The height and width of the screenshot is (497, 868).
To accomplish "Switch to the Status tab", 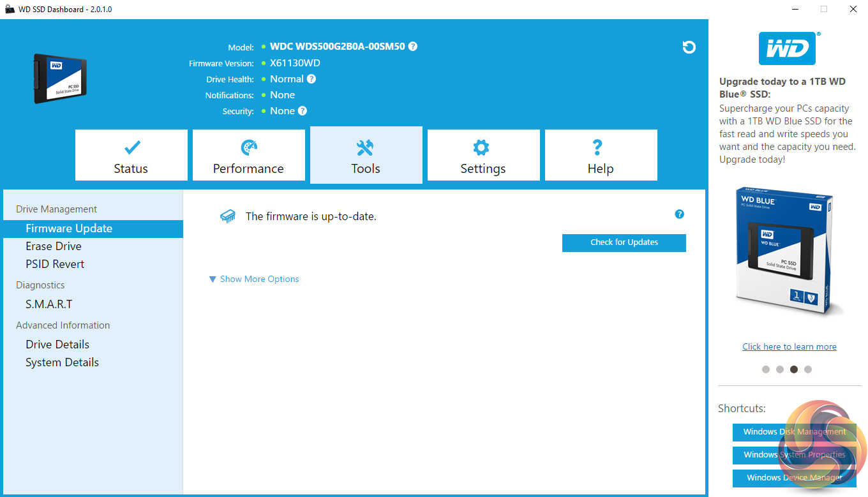I will 131,155.
